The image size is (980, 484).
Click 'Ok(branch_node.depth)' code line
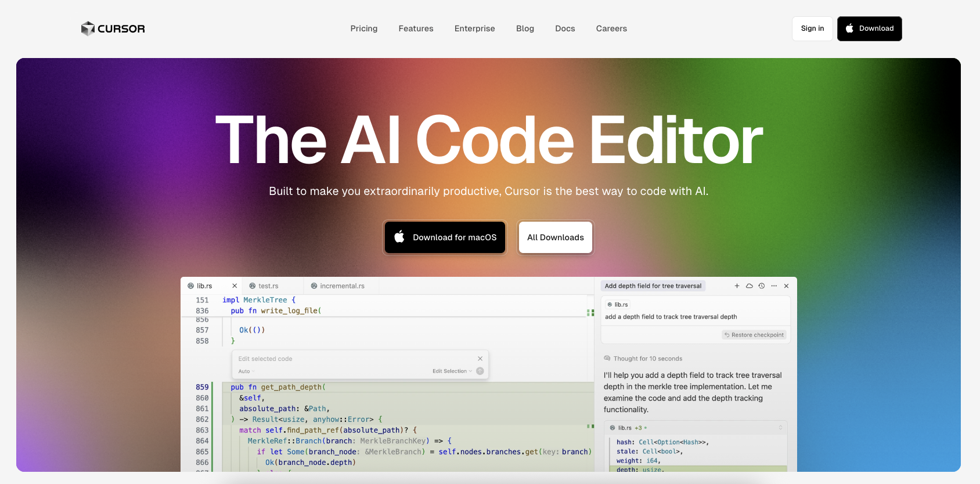coord(311,463)
